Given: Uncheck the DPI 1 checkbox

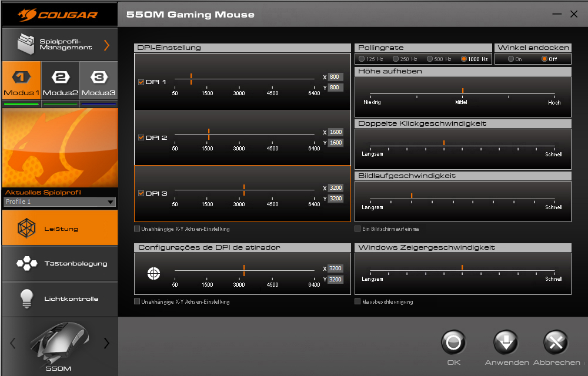Looking at the screenshot, I should (141, 82).
